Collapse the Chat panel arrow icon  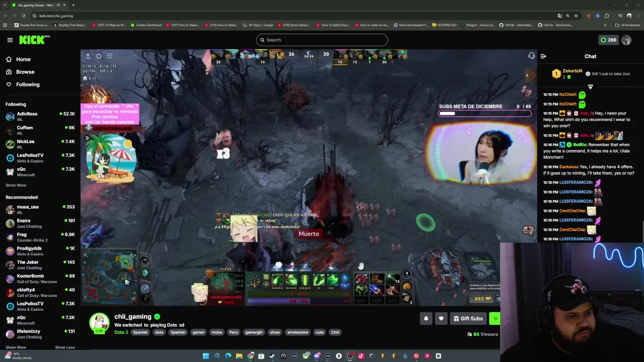tap(543, 56)
